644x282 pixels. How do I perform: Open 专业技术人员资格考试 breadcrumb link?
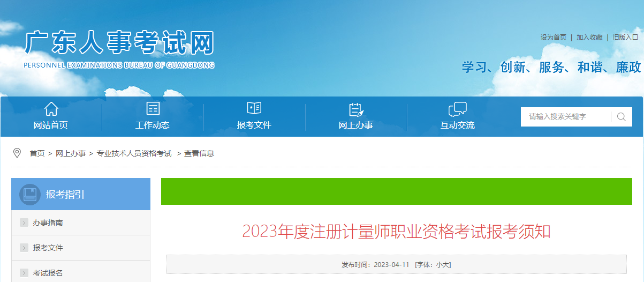pos(134,153)
